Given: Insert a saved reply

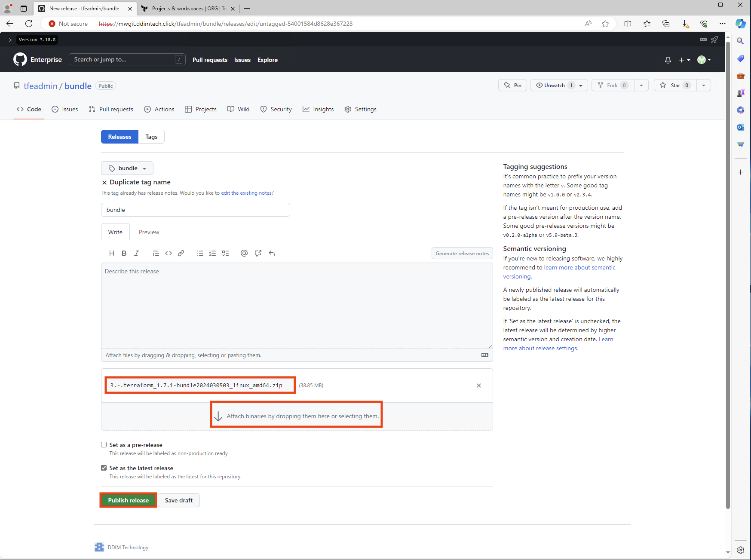Looking at the screenshot, I should pos(272,253).
